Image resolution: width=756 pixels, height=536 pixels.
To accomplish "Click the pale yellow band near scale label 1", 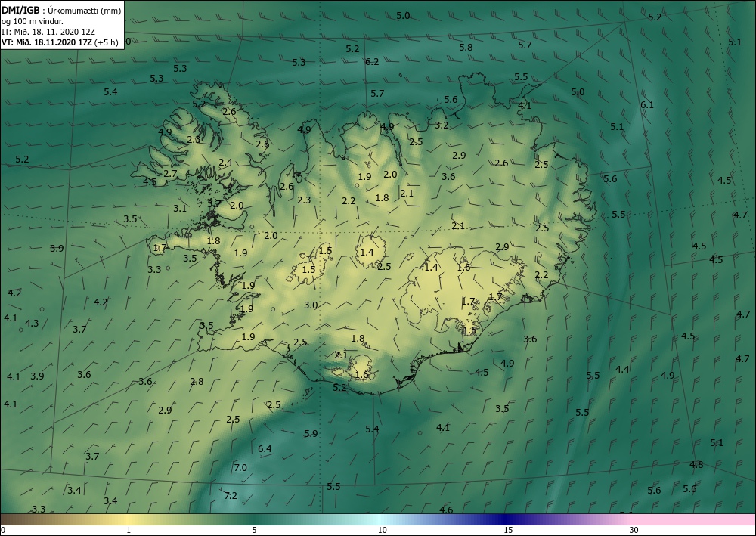I will [129, 519].
